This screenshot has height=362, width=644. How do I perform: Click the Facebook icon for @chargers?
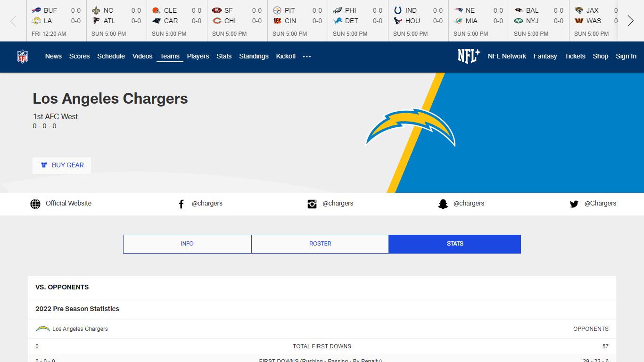(181, 204)
